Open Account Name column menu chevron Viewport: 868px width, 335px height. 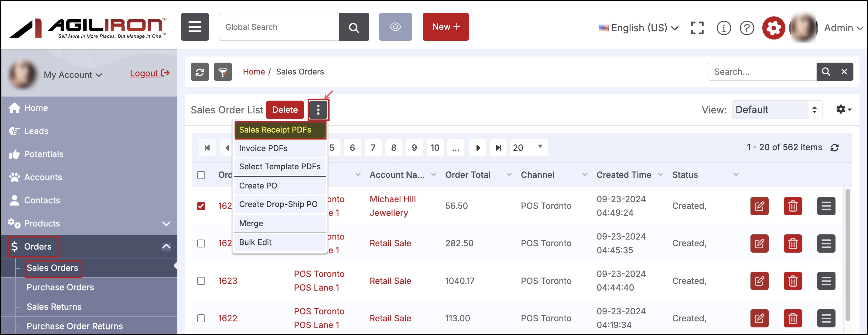[x=434, y=175]
